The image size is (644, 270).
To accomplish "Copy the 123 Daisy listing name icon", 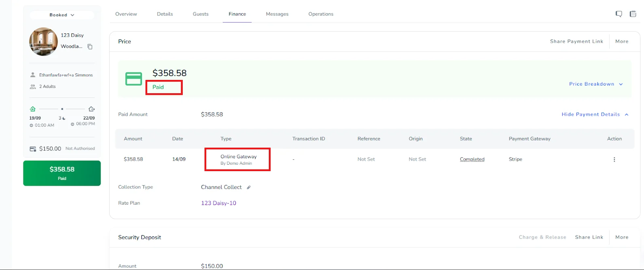I will click(x=90, y=47).
